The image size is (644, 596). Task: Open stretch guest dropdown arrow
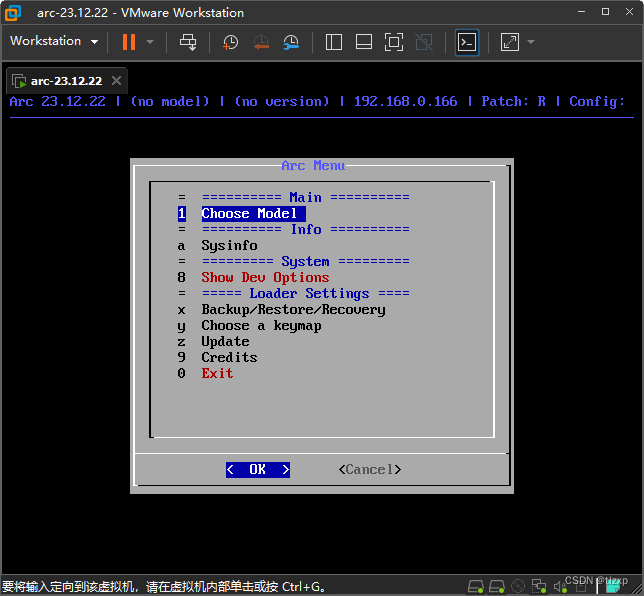(x=531, y=42)
